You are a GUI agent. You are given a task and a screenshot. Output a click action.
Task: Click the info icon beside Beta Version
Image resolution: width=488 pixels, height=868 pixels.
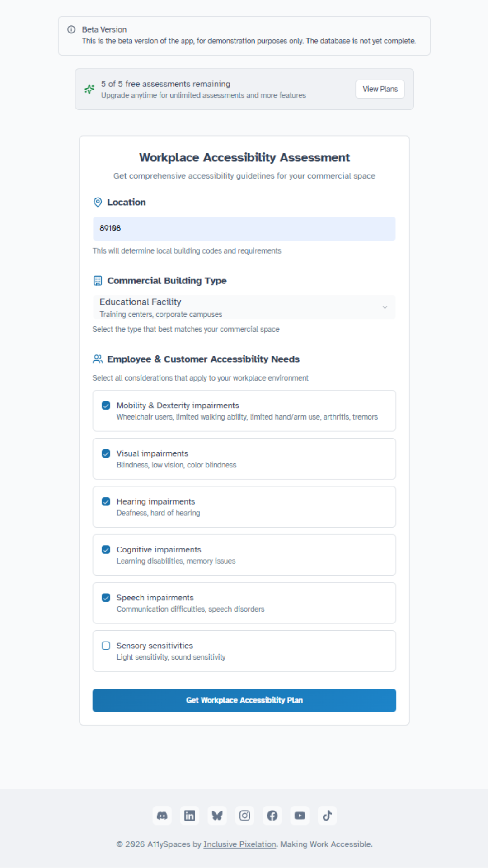[x=70, y=29]
